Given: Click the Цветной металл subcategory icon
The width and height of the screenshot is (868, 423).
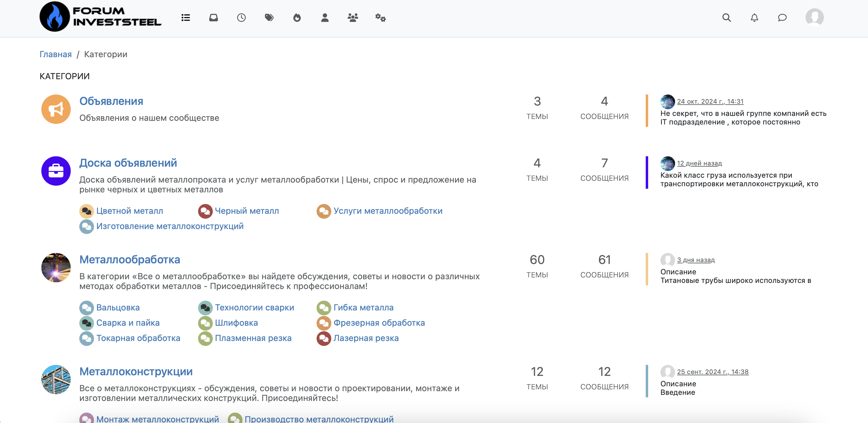Looking at the screenshot, I should [87, 211].
